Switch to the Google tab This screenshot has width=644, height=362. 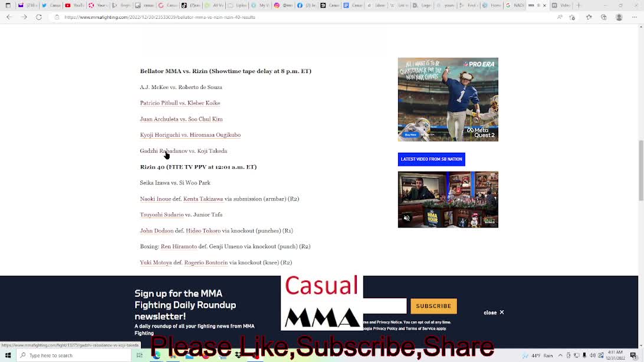tap(515, 5)
